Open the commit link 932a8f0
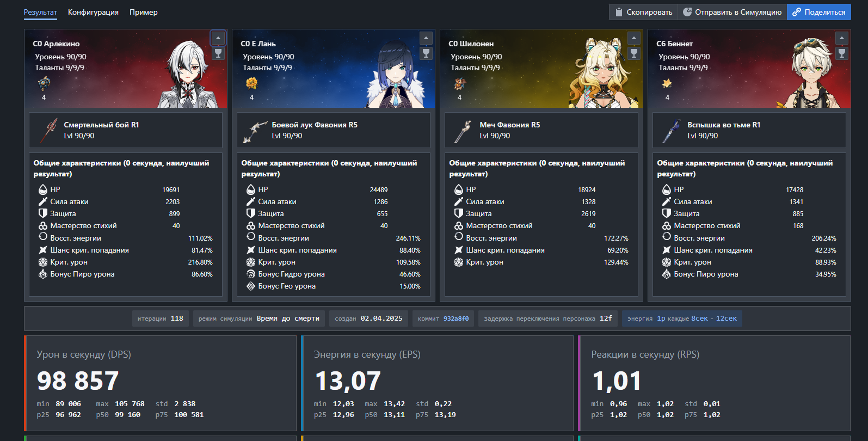This screenshot has height=441, width=868. click(456, 318)
